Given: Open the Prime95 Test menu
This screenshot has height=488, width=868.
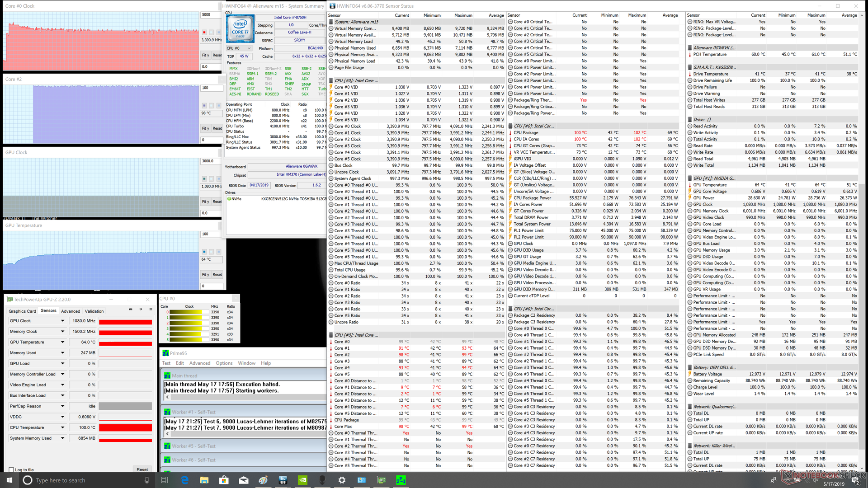Looking at the screenshot, I should [166, 363].
